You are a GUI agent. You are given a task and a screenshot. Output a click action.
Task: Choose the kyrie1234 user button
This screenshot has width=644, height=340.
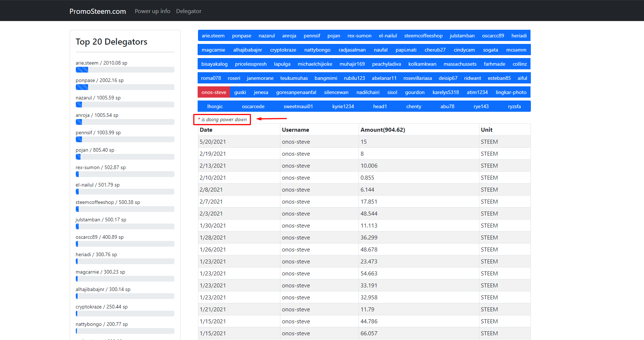tap(343, 106)
